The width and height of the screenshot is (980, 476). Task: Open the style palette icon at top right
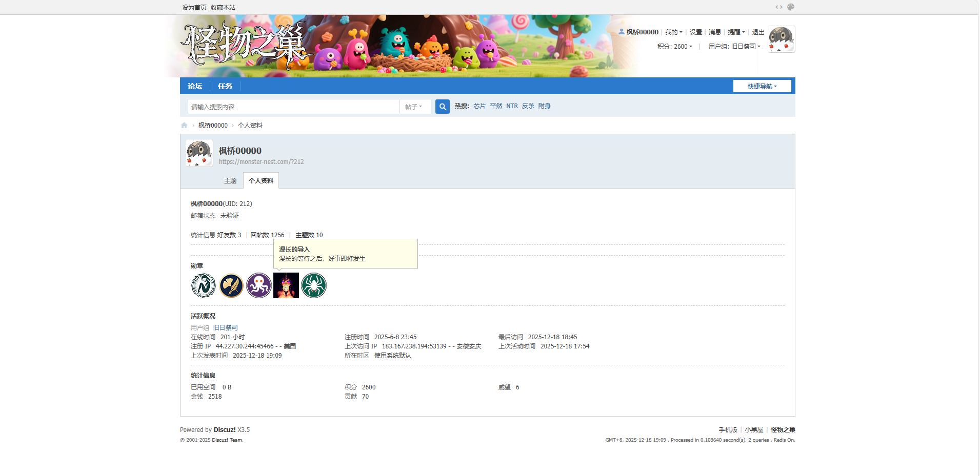(791, 7)
